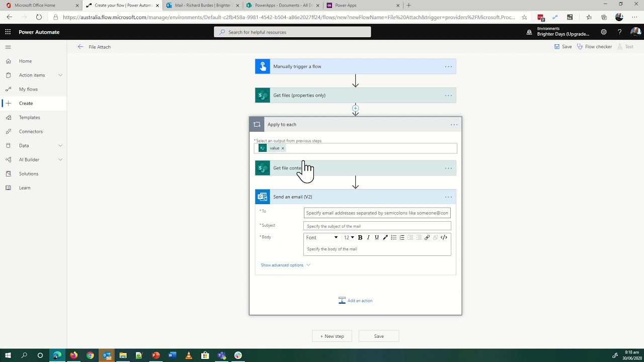Viewport: 644px width, 362px height.
Task: Open the Power Automate app launcher waffle
Action: pyautogui.click(x=8, y=32)
